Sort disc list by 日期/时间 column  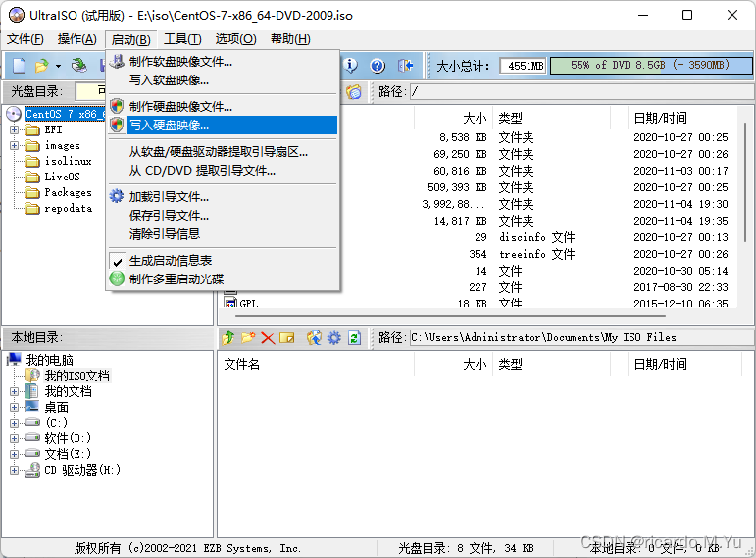click(x=684, y=118)
